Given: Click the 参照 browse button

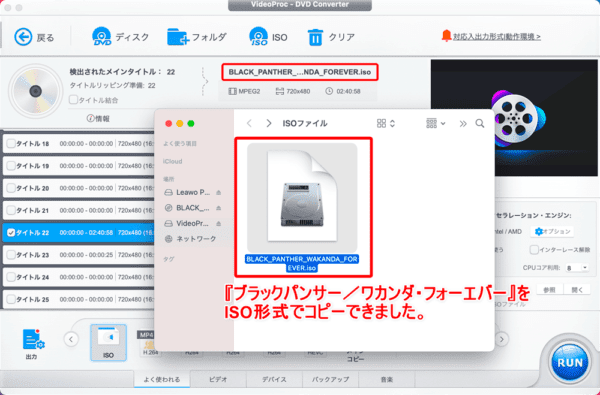Looking at the screenshot, I should (x=549, y=290).
